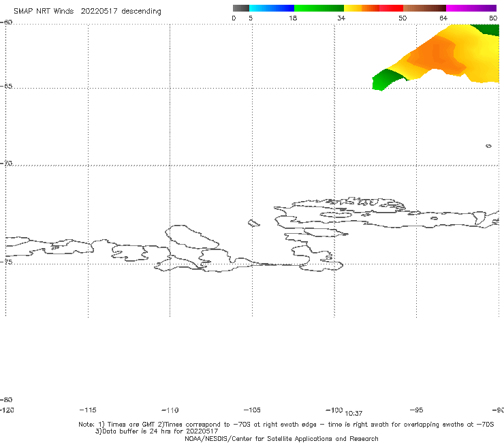The image size is (504, 443).
Task: Click the longitude label "-105"
Action: coord(252,410)
